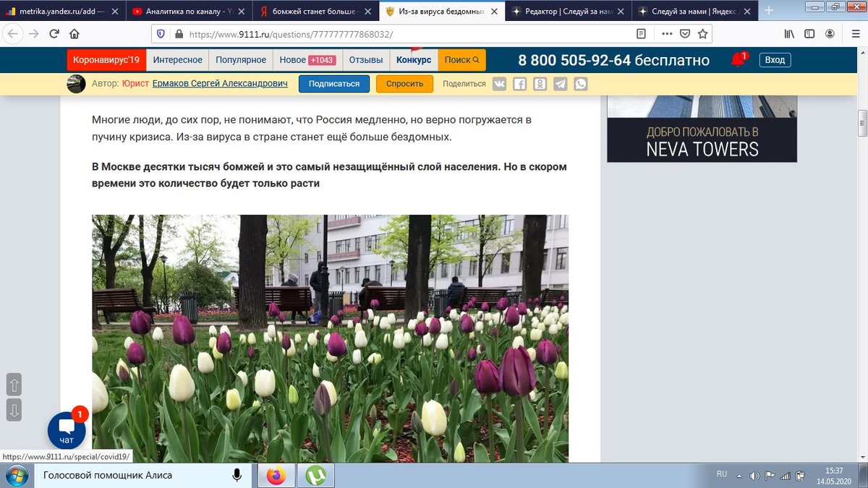Close the metrika.yandex.ru tab
Screen dimensions: 868x488
point(115,11)
